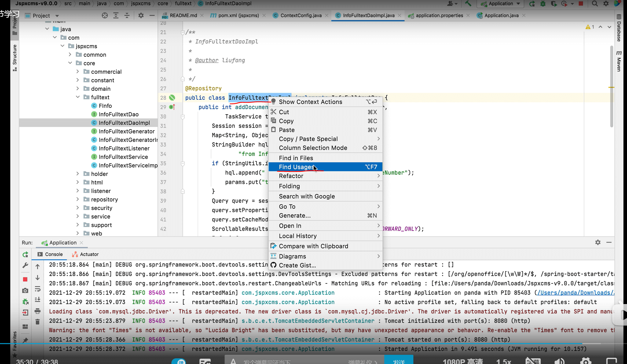Screen dimensions: 627x364
Task: Click the Rerun icon in Run panel
Action: tap(25, 254)
